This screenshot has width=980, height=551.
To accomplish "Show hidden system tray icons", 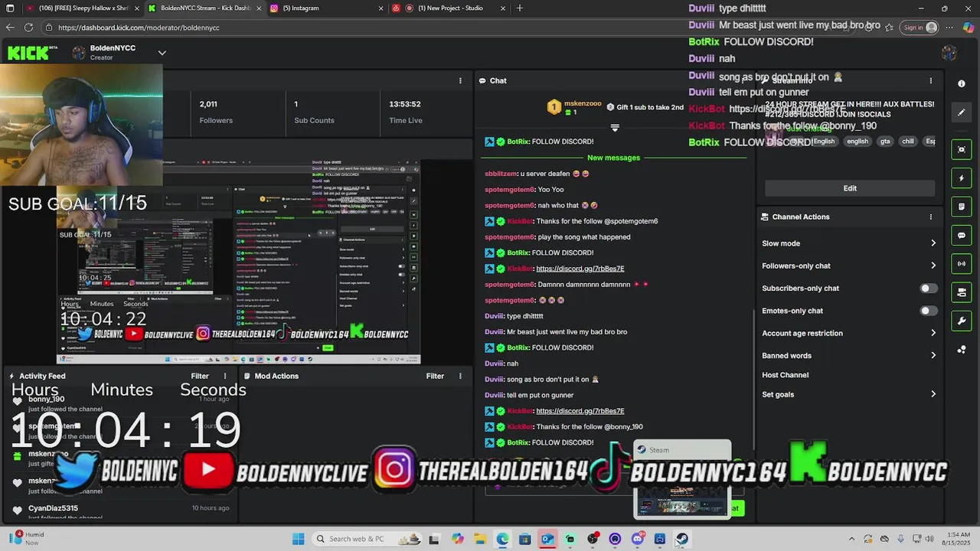I will 851,539.
